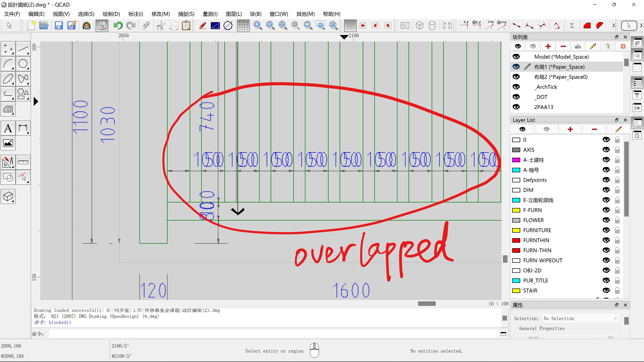Open the 图层(L) menu
This screenshot has width=644, height=362.
coord(233,14)
